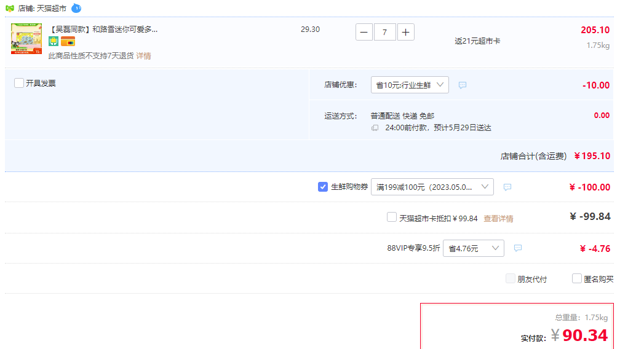Click the delivery truck icon beside 24:00前付款
The image size is (644, 349).
tap(375, 128)
